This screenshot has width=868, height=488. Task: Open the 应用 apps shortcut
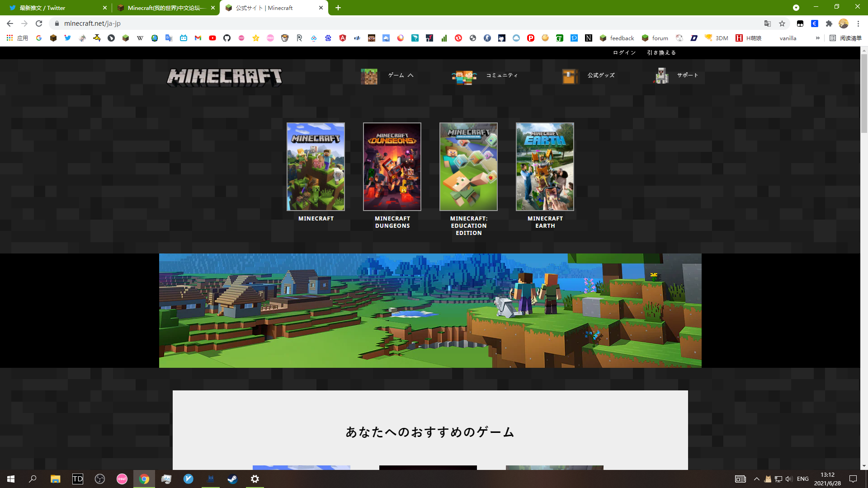coord(17,38)
